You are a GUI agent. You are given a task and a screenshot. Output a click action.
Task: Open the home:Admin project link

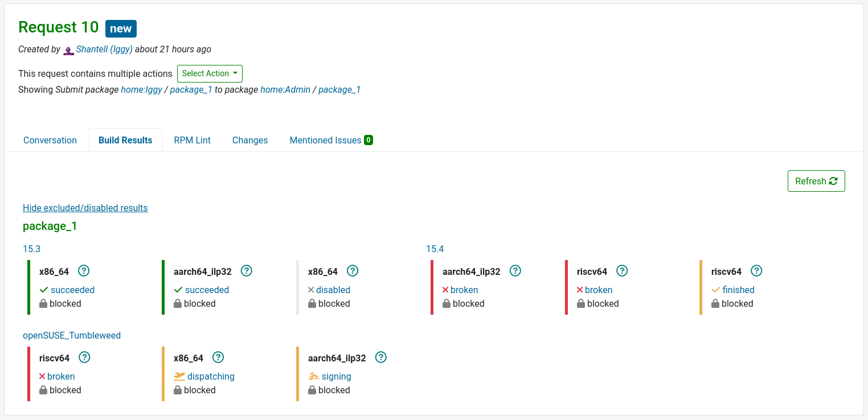tap(285, 89)
